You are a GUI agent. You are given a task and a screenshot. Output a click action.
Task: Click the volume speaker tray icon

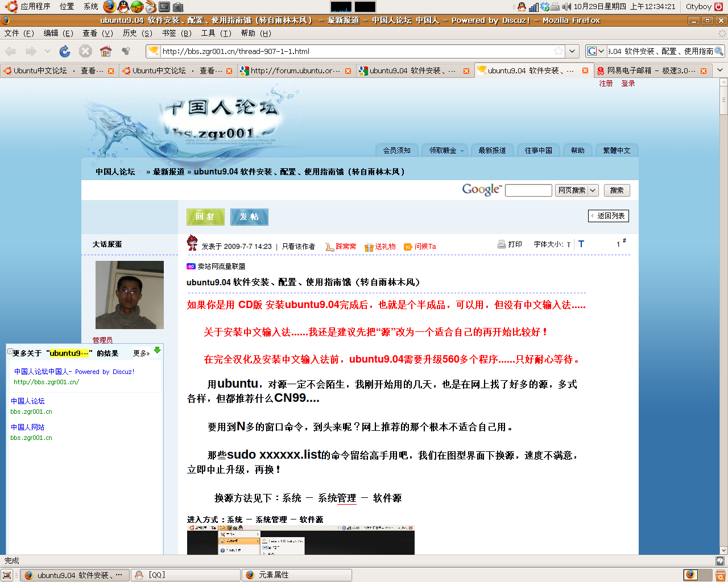(567, 7)
